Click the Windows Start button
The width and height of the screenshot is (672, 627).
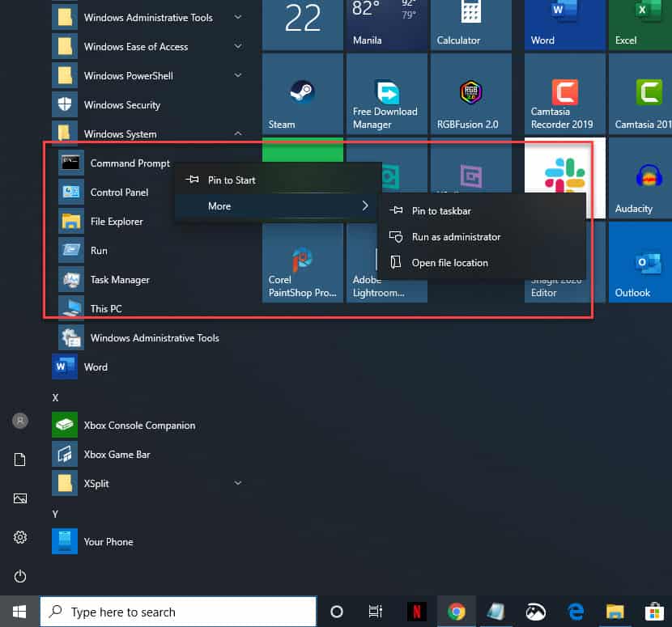19,612
